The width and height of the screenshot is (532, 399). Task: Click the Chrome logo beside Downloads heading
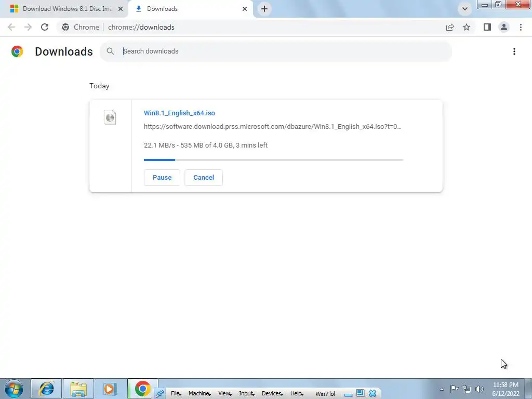coord(17,51)
